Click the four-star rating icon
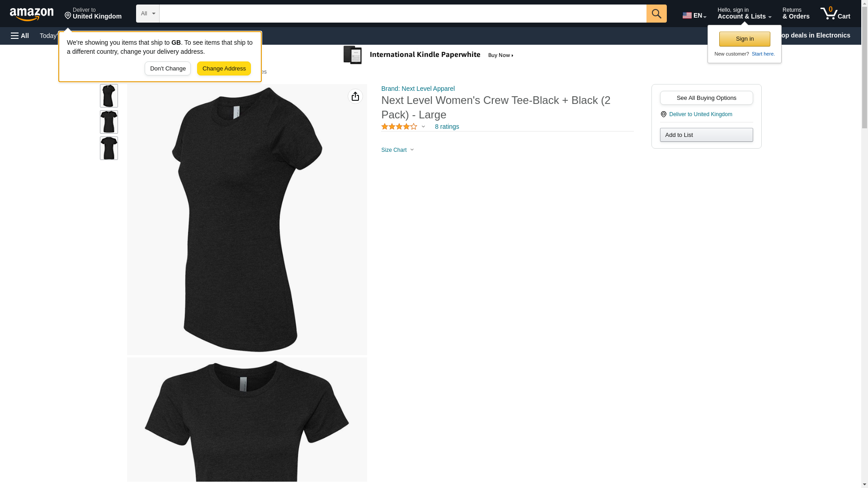The height and width of the screenshot is (488, 868). [399, 127]
